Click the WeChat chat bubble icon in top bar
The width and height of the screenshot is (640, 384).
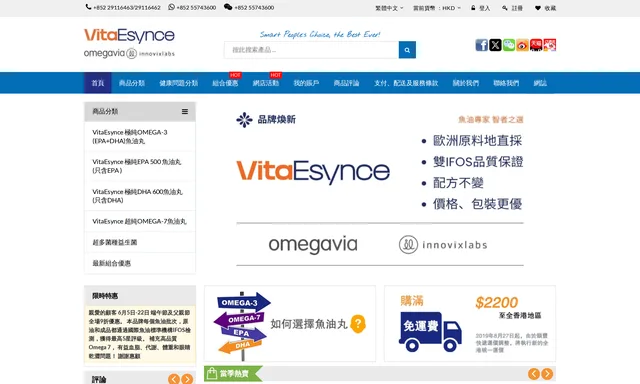pos(228,7)
